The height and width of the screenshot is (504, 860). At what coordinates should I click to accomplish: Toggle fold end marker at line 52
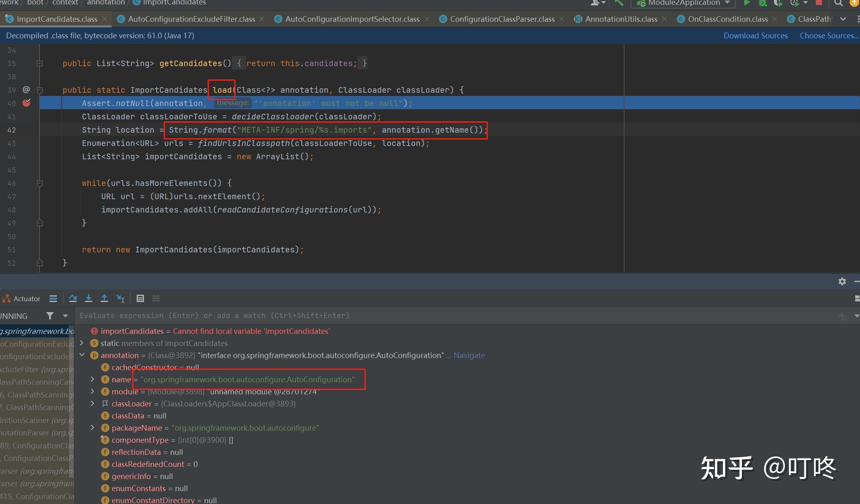pyautogui.click(x=40, y=263)
